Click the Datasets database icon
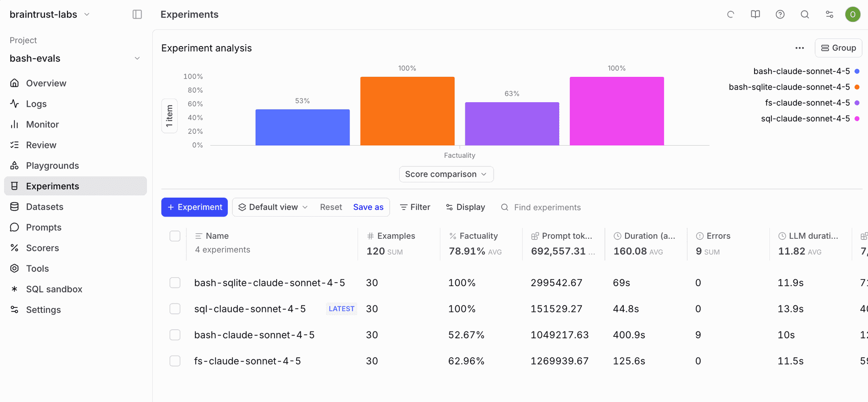868x402 pixels. click(14, 207)
